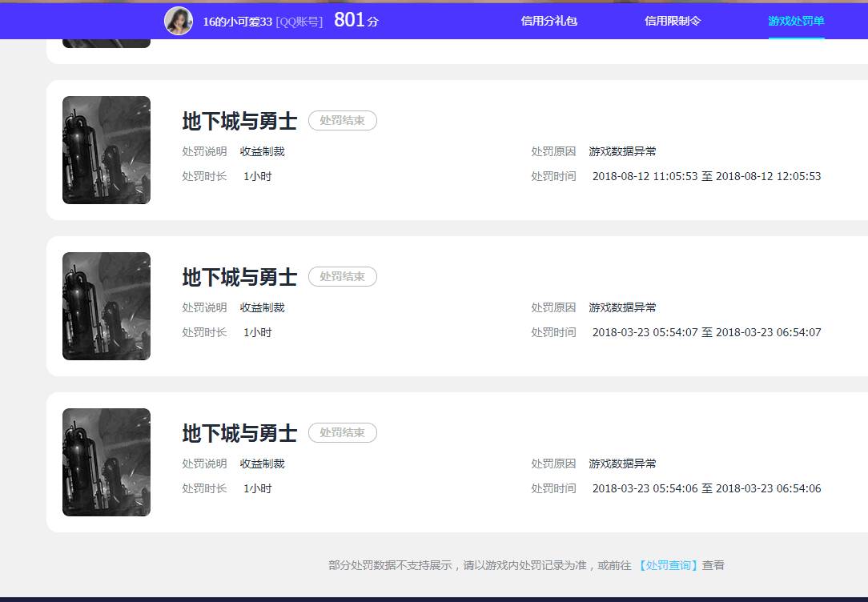This screenshot has width=868, height=602.
Task: Click the 801分 credit score display
Action: (x=356, y=19)
